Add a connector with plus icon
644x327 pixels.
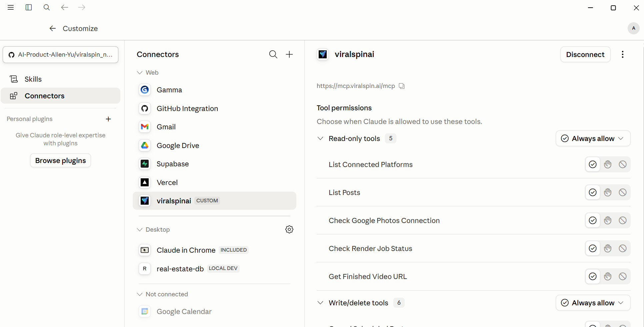(289, 54)
